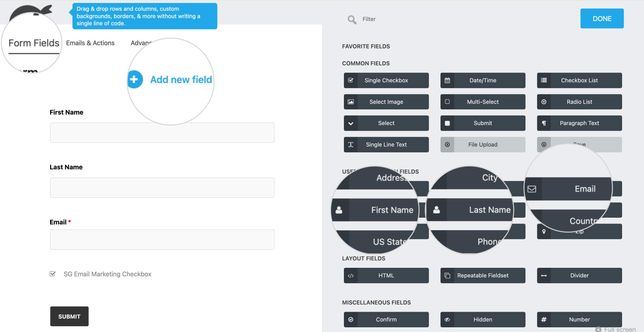This screenshot has width=644, height=332.
Task: Click the Full screen toggle link
Action: (616, 330)
